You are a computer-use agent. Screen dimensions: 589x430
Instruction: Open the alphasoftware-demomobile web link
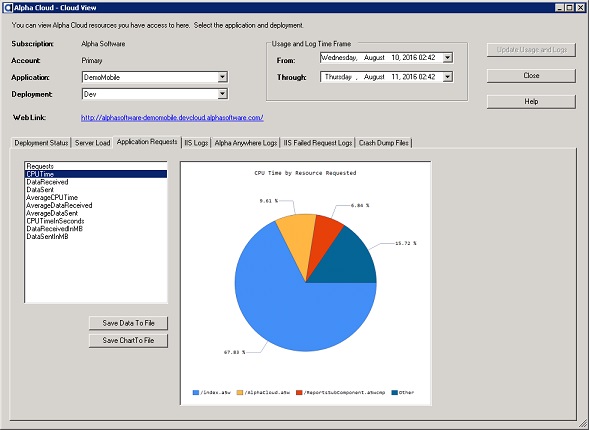pyautogui.click(x=172, y=118)
